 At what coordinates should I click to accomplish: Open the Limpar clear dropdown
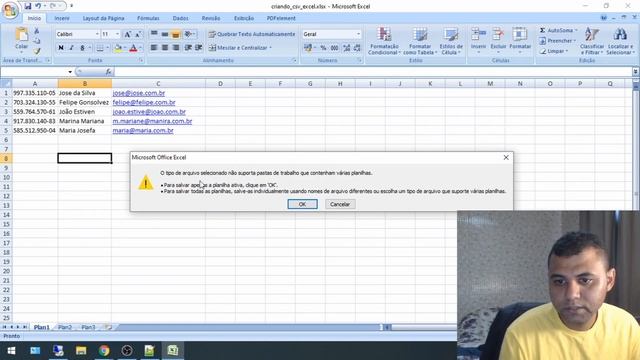(553, 51)
